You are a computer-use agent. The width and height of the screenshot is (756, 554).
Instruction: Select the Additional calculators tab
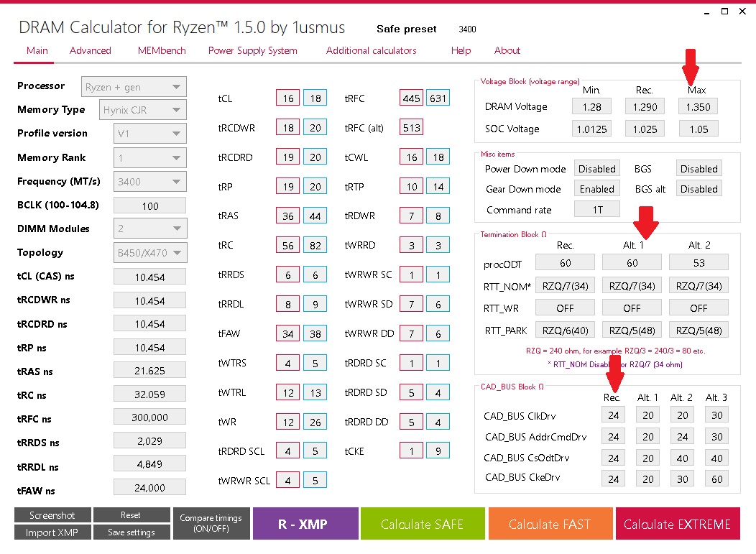(x=372, y=50)
